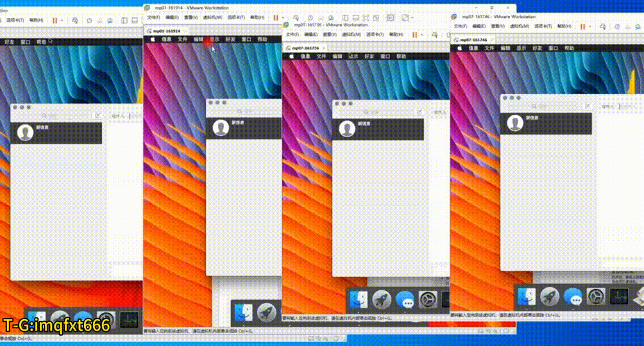The image size is (644, 346).
Task: Open the 文件(F) menu in mp01-161914 window
Action: coord(153,18)
